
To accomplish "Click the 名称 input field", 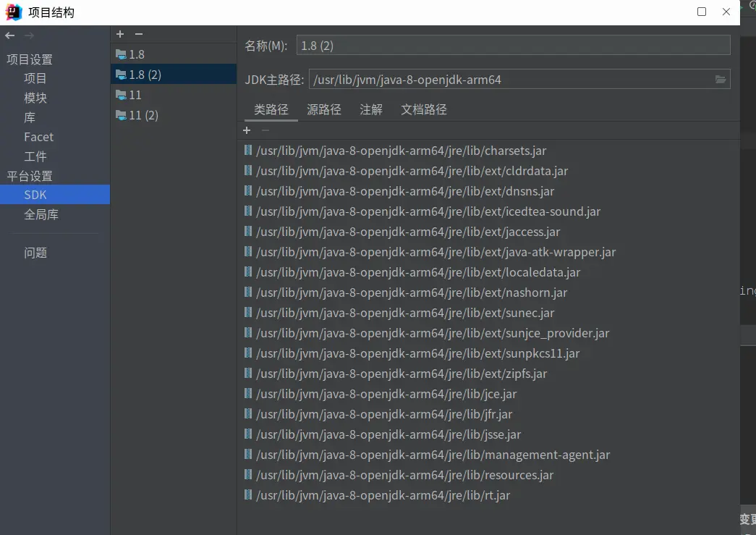I will coord(513,46).
